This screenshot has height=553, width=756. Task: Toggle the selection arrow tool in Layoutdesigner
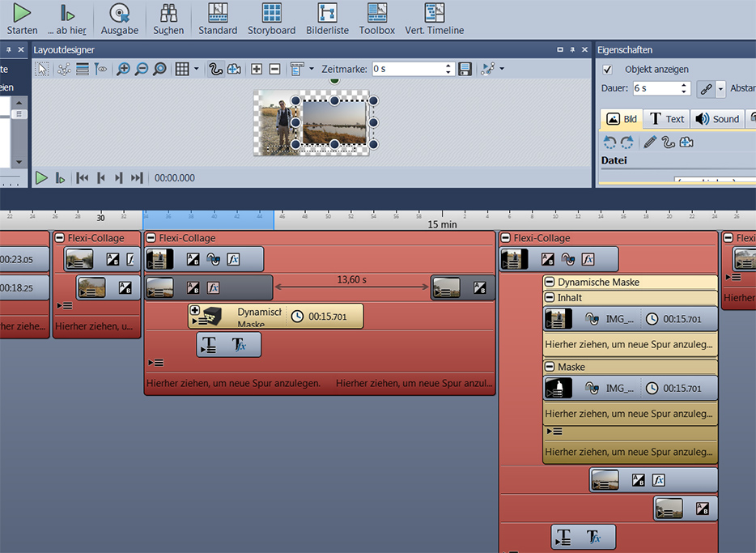[x=42, y=69]
